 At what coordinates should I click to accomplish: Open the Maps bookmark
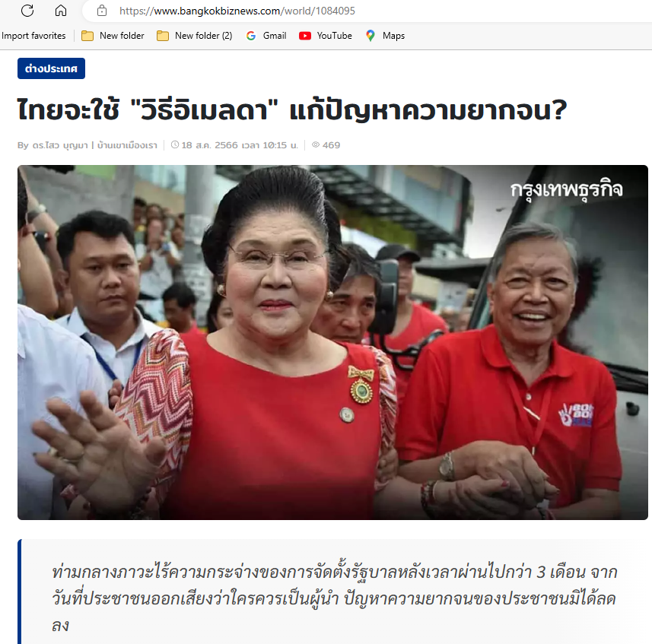385,36
